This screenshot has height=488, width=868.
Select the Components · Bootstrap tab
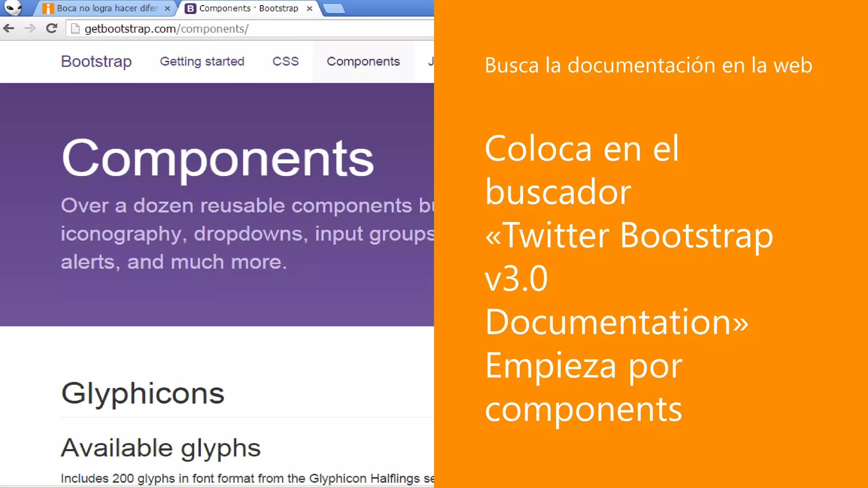click(250, 8)
